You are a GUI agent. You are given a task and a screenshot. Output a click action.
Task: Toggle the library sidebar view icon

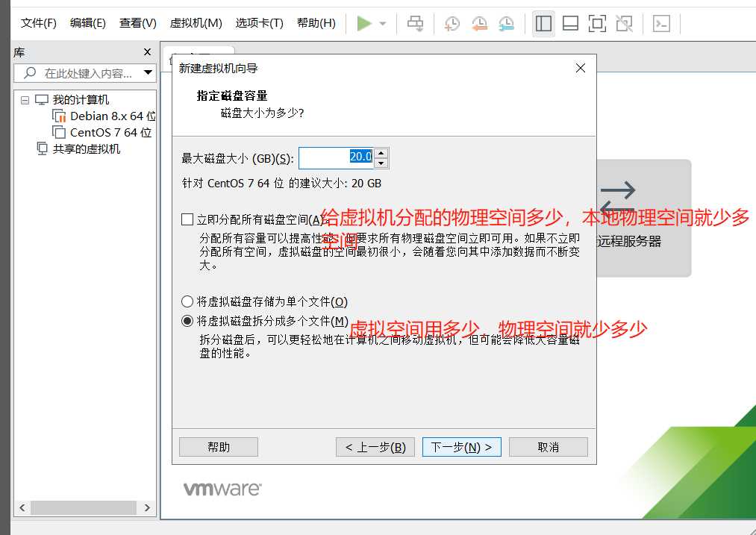[543, 23]
